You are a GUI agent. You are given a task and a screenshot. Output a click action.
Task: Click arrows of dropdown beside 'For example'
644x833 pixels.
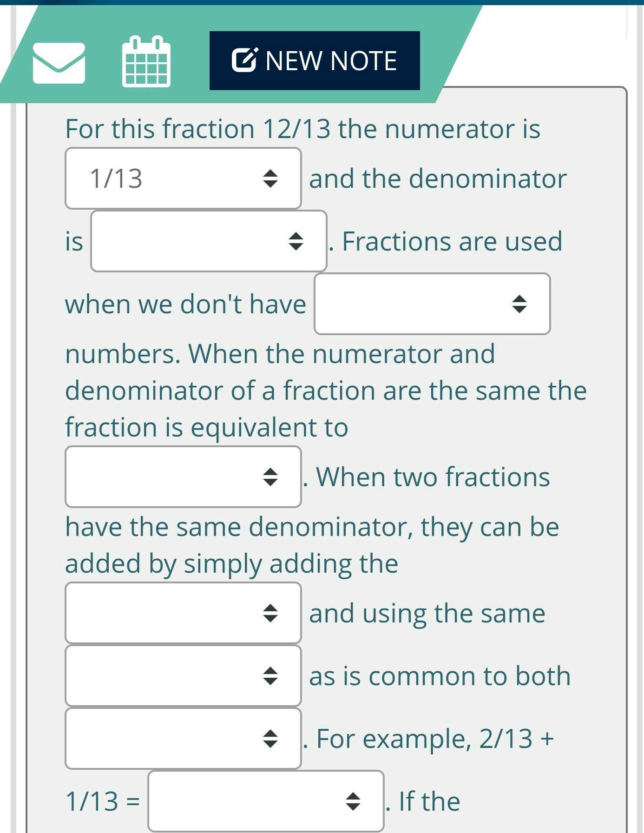click(270, 738)
